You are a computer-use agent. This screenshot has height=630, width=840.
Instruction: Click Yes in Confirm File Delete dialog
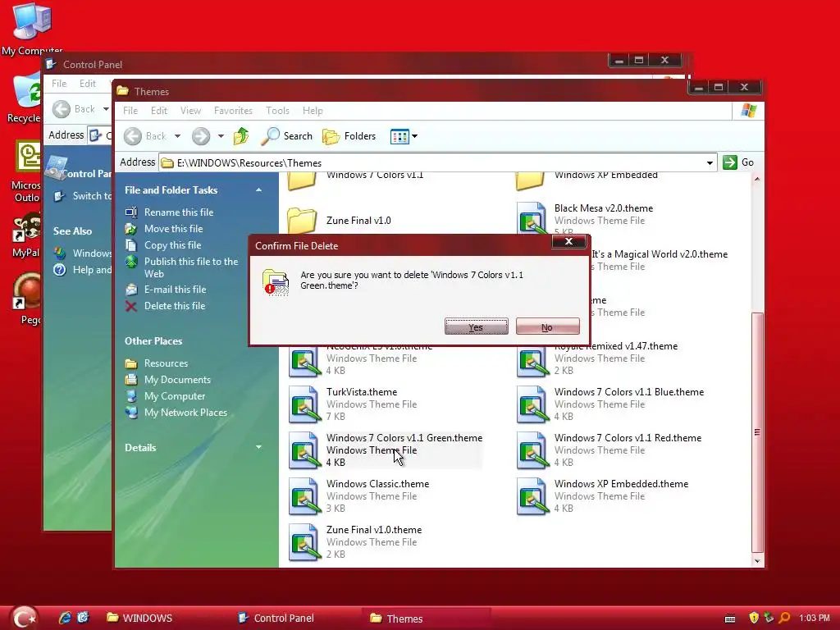(477, 326)
